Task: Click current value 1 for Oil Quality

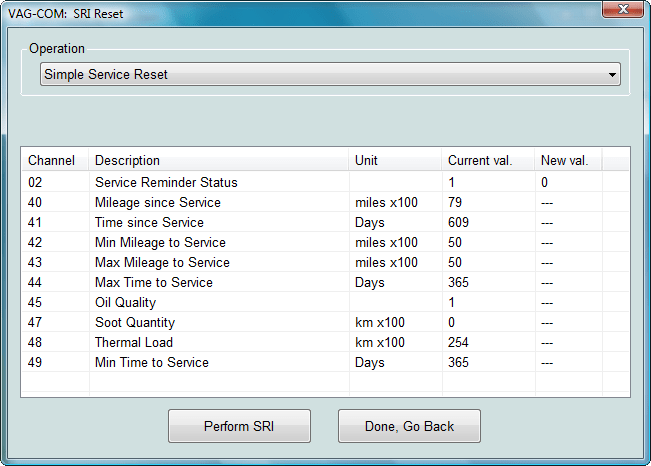Action: 452,302
